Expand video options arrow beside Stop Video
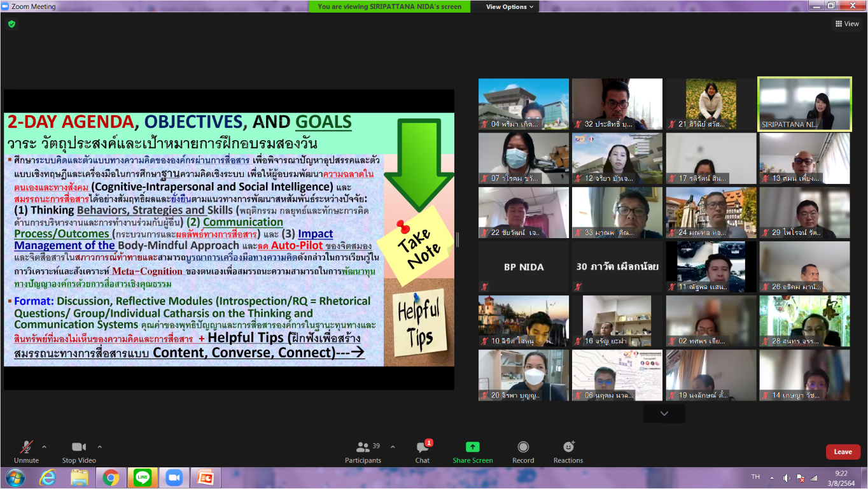 pyautogui.click(x=100, y=447)
